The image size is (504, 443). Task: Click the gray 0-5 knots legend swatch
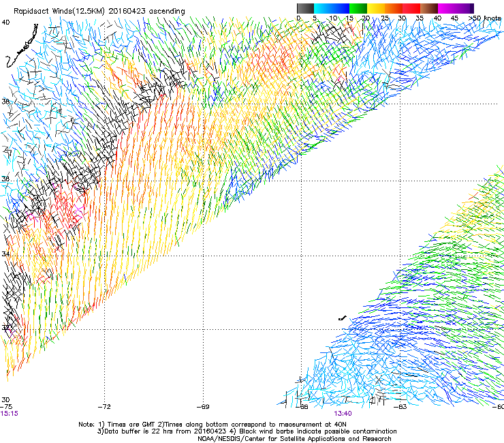point(305,8)
